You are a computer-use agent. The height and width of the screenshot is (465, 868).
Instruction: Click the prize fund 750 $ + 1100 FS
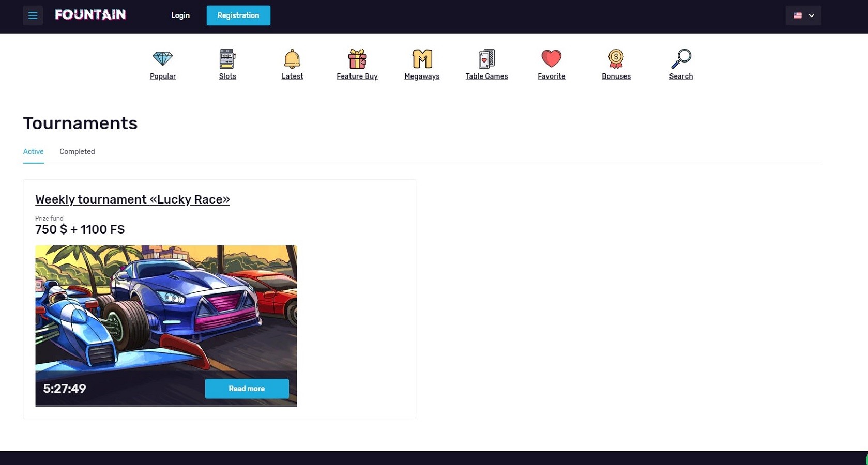80,229
